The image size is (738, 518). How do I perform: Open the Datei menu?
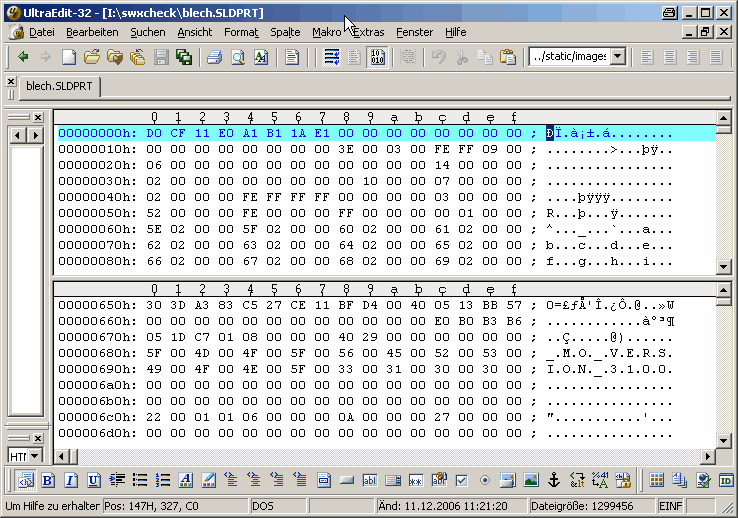tap(41, 32)
